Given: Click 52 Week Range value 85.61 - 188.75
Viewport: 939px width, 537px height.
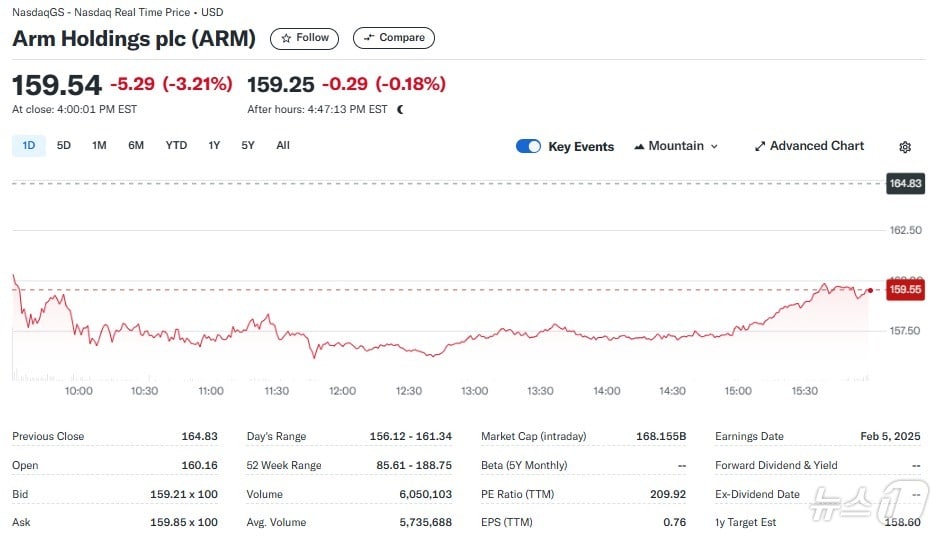Looking at the screenshot, I should 414,465.
